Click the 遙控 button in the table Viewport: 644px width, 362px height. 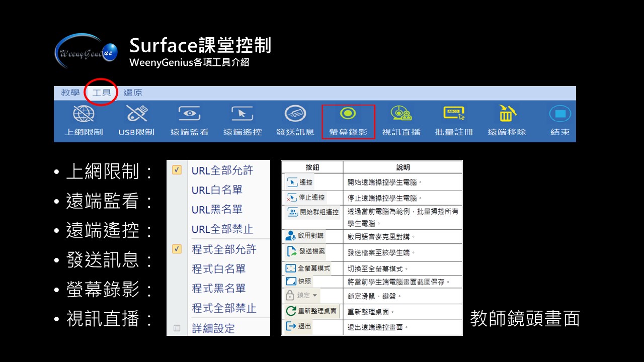300,182
